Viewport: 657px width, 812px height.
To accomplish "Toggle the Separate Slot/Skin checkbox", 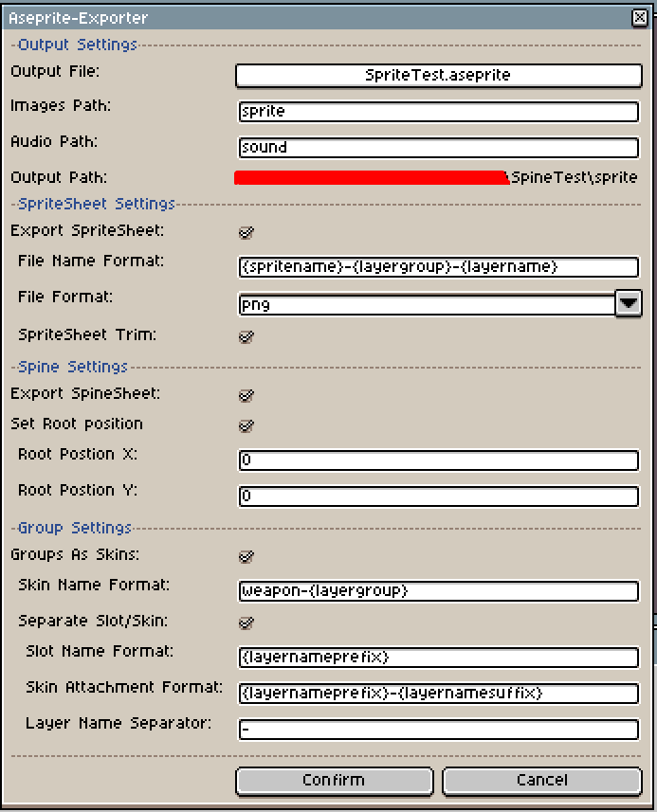I will 246,622.
